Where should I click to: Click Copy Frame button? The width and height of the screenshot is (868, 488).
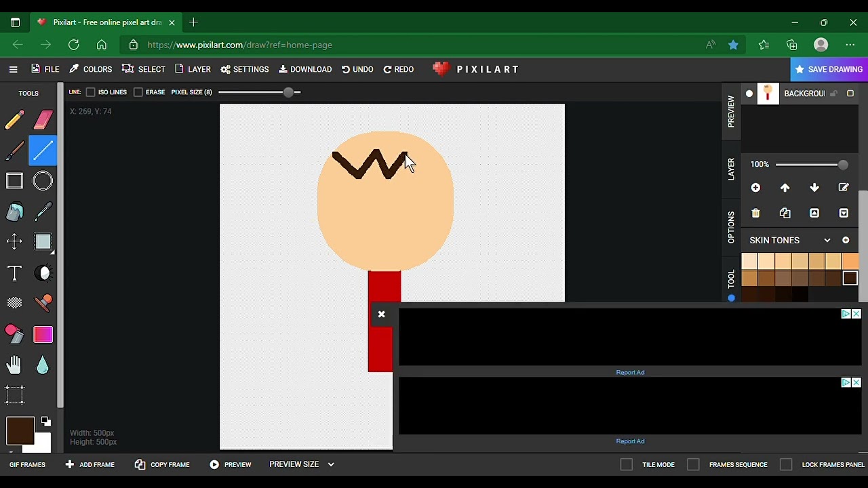tap(162, 464)
